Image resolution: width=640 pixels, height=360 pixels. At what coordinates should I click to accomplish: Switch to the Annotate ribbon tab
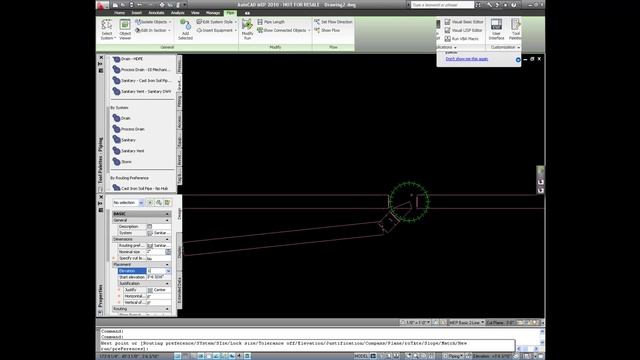tap(156, 13)
